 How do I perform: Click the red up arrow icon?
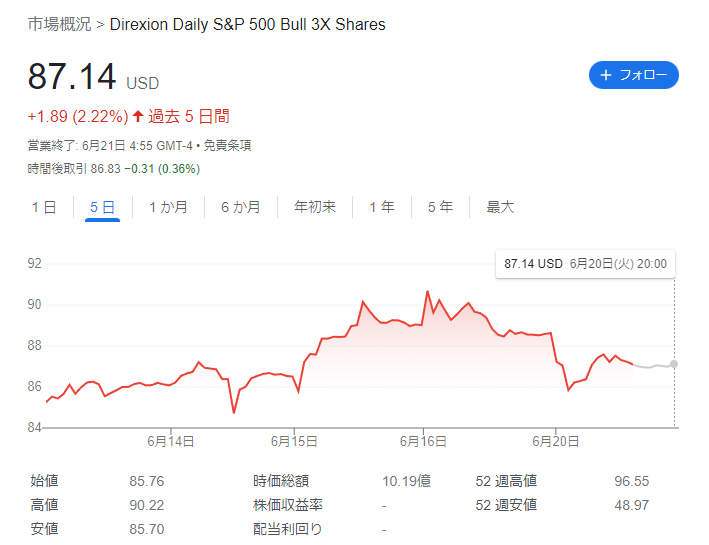point(138,116)
